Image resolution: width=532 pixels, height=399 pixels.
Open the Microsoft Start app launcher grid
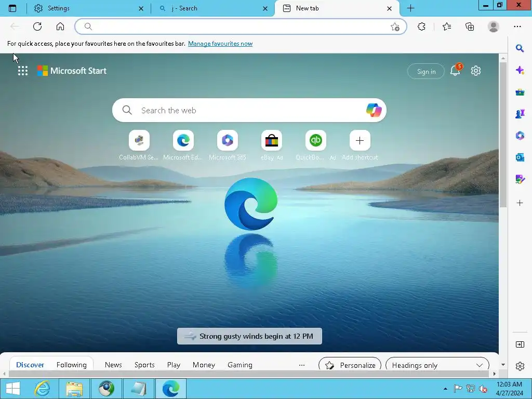click(23, 71)
